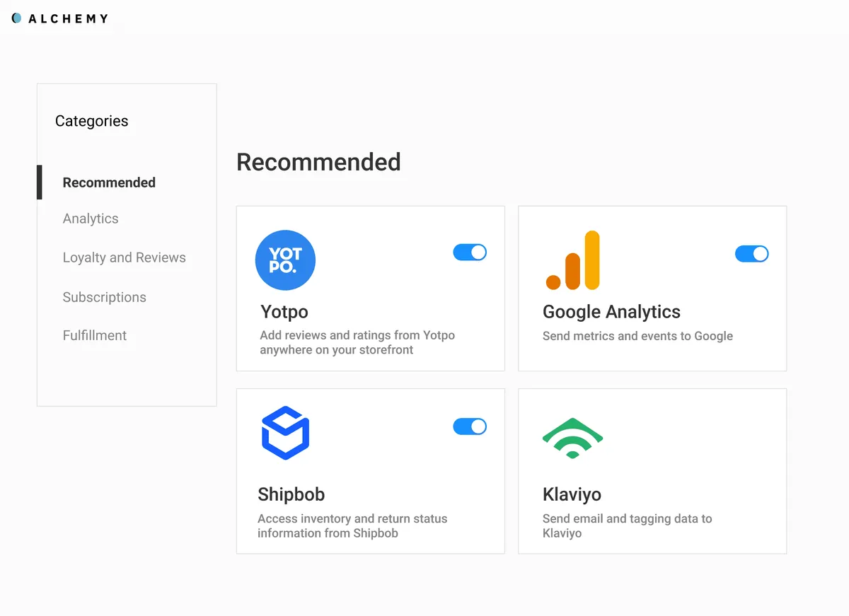Click the Alchemy logo icon
The image size is (849, 616).
(x=17, y=18)
